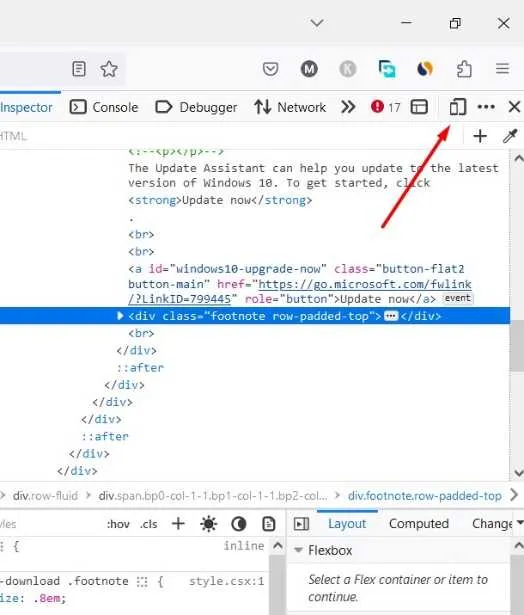Highlight matching elements for .footnote selector
The width and height of the screenshot is (524, 615).
142,582
